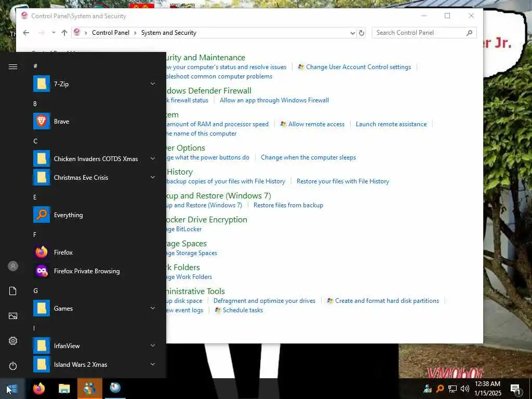Open Chicken Invaders COTDS Xmas folder icon

click(42, 158)
